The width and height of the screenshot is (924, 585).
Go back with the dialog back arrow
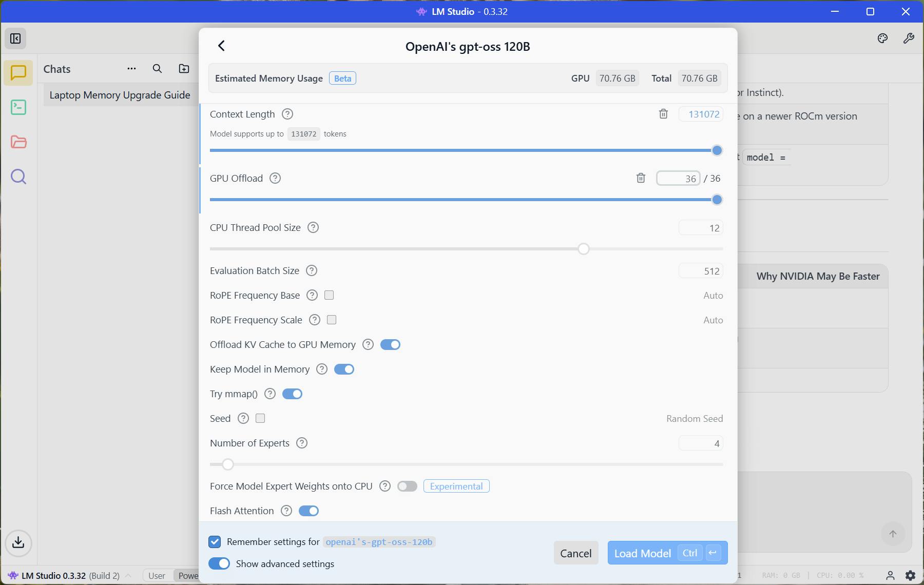[221, 46]
